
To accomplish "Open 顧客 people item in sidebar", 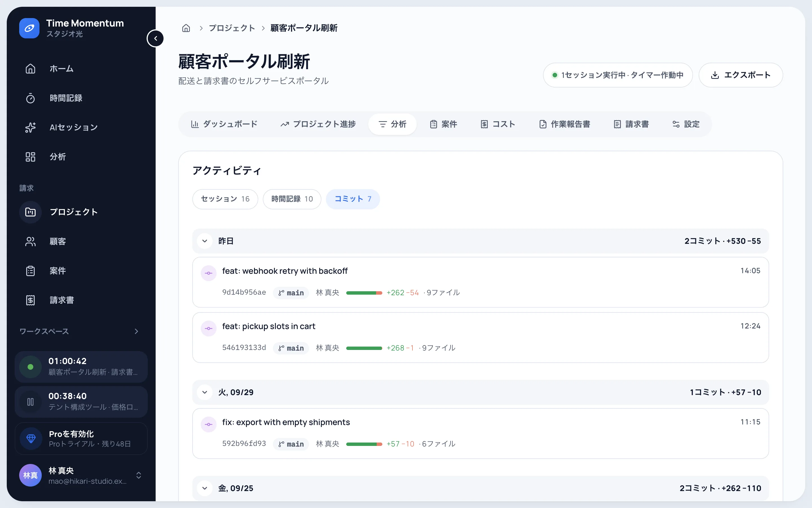I will (81, 241).
